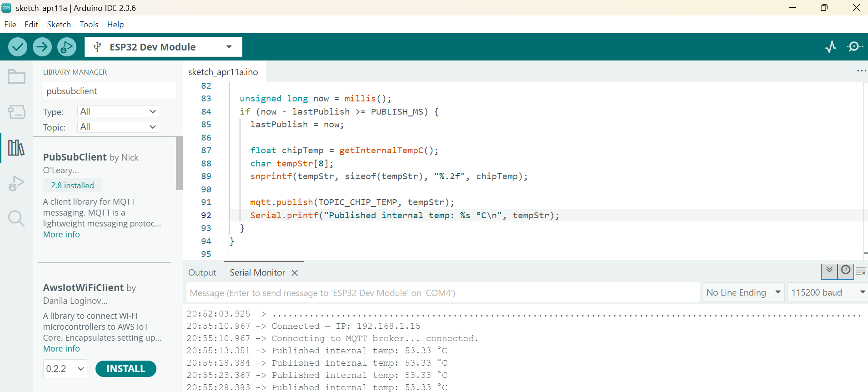Viewport: 868px width, 392px height.
Task: Open the Type filter dropdown
Action: click(118, 111)
